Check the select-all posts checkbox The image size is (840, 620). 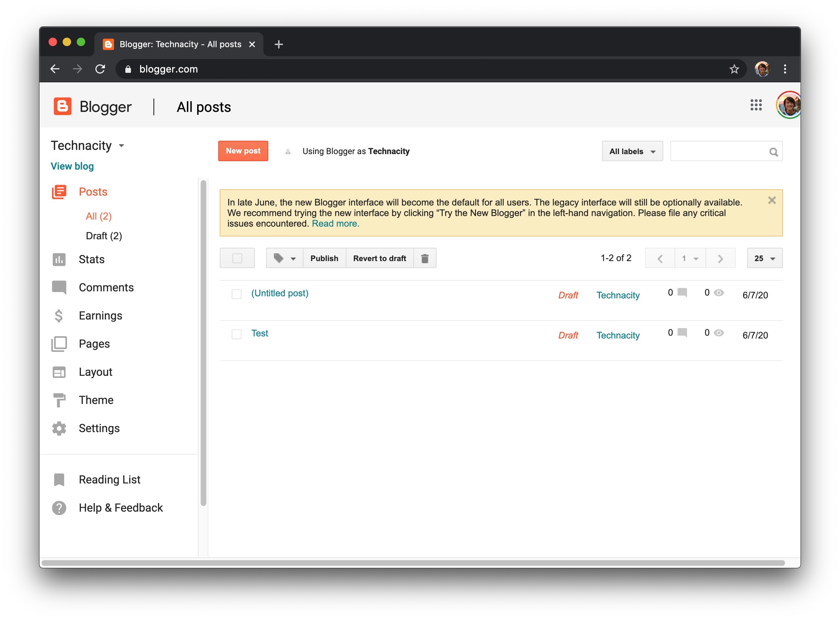pyautogui.click(x=237, y=258)
